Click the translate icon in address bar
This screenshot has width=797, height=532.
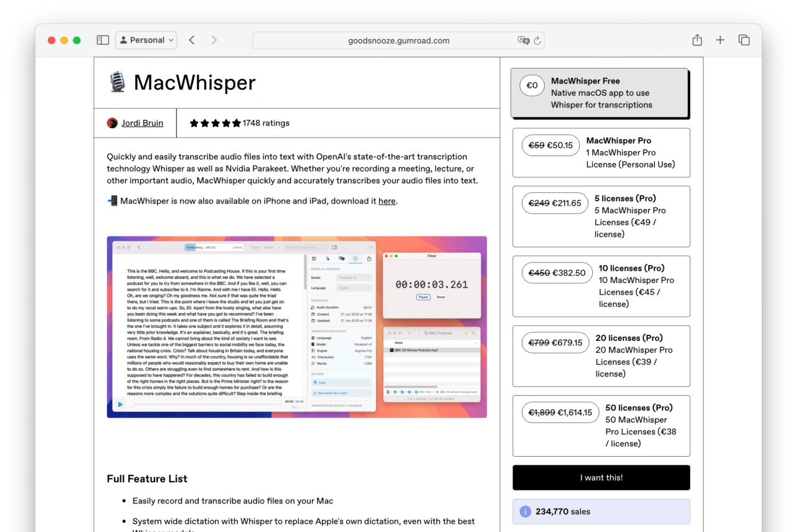pos(523,40)
